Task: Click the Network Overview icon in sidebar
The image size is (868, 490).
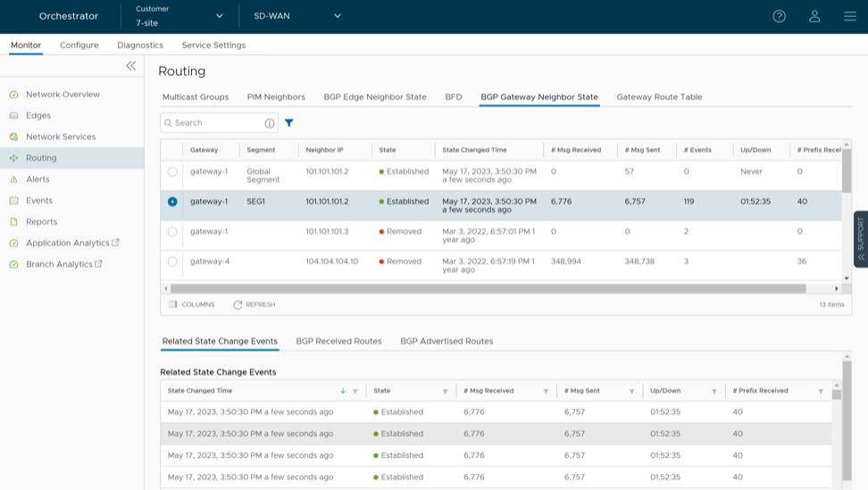Action: 13,95
